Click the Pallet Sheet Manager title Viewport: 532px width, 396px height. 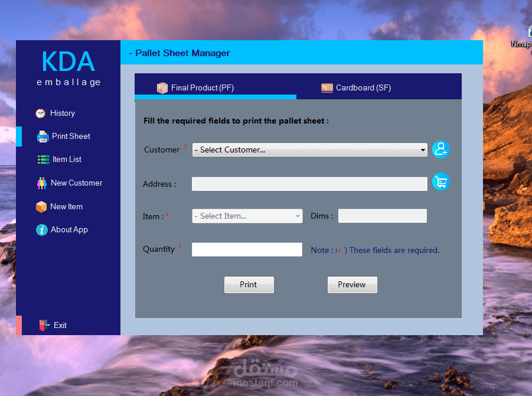click(x=182, y=53)
